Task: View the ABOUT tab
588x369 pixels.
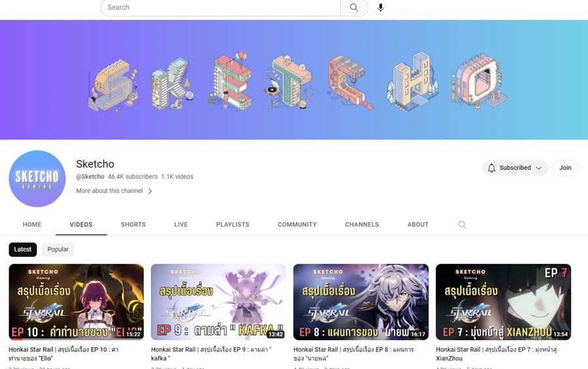Action: coord(417,225)
